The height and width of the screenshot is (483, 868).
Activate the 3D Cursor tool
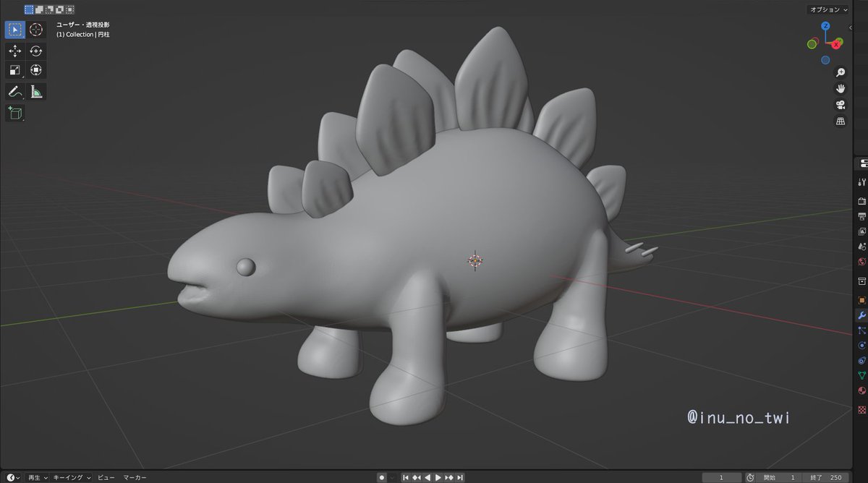pyautogui.click(x=36, y=30)
